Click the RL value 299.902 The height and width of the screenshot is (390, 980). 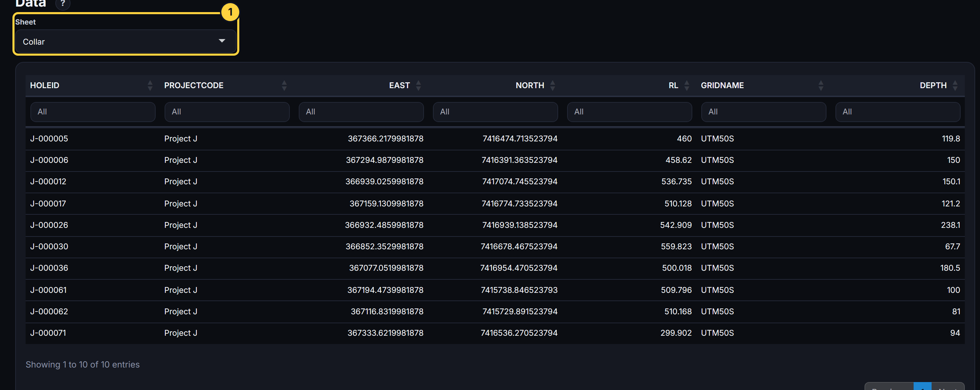676,333
